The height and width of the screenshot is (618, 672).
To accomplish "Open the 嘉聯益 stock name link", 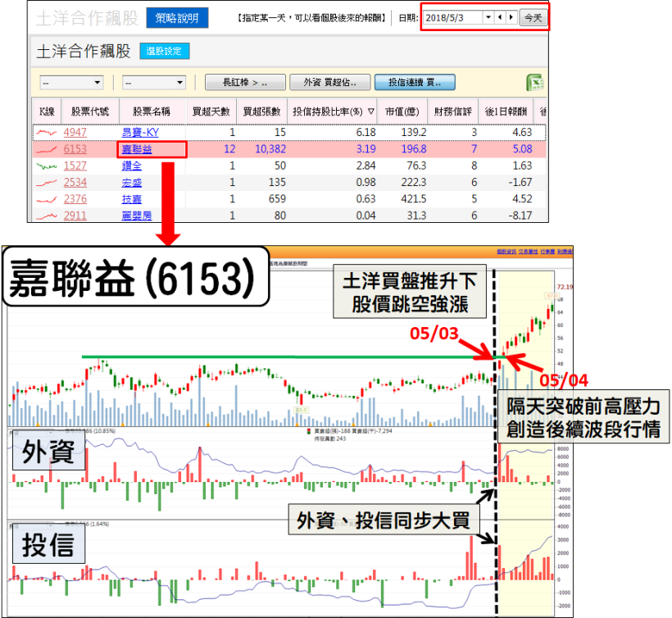I will point(137,149).
